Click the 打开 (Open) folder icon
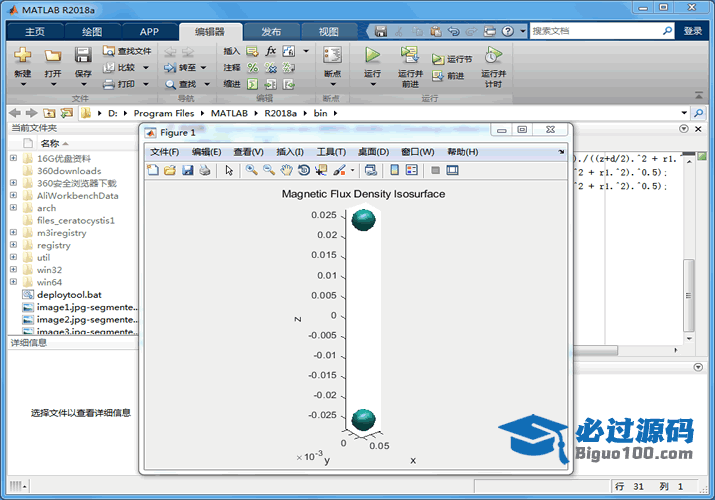Screen dimensions: 715x500 [53, 56]
